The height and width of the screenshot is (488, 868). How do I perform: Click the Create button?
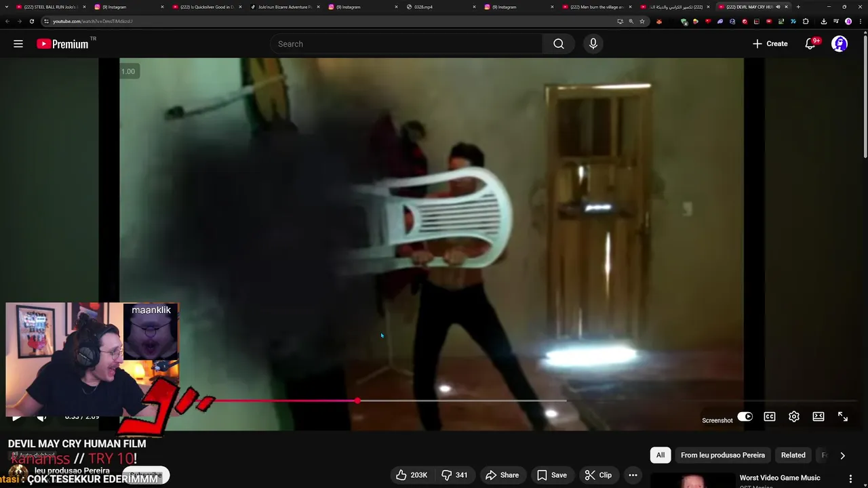click(770, 44)
